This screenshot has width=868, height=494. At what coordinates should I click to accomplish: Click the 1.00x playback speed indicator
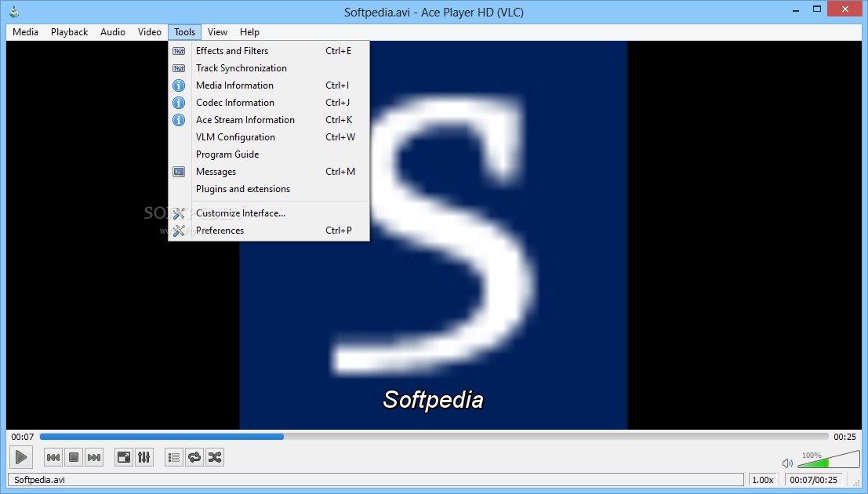(763, 480)
